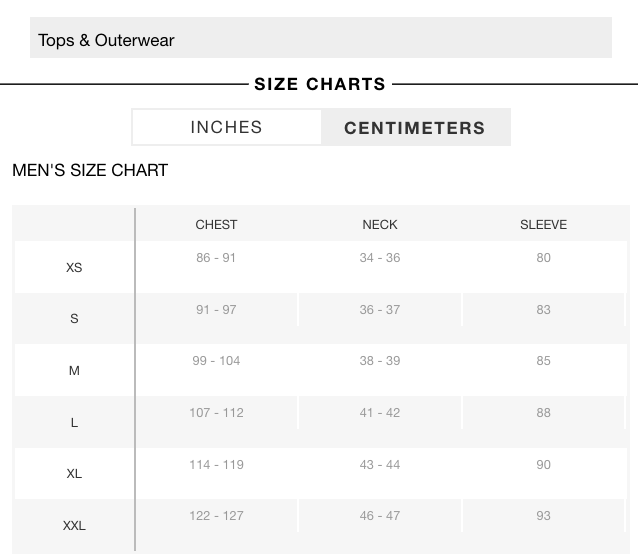Screen dimensions: 638x560
Task: Select the L size row label
Action: click(x=74, y=423)
